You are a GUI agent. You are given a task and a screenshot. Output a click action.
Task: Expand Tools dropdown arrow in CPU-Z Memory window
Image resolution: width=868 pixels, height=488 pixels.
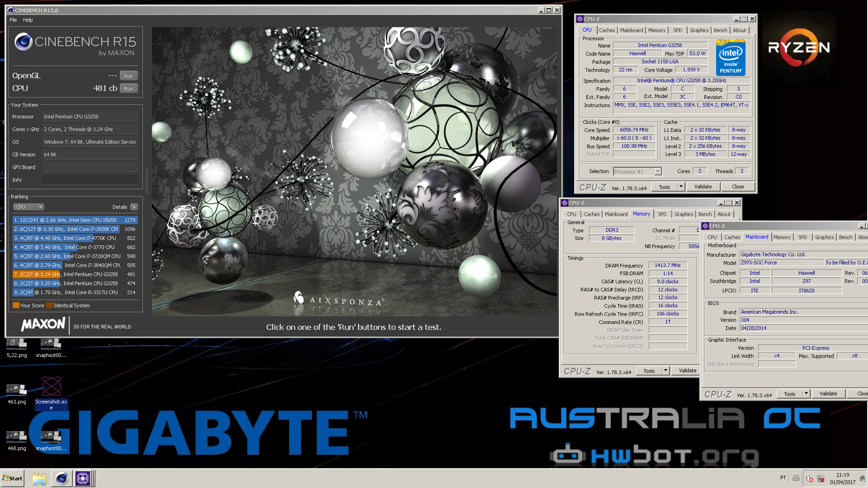pyautogui.click(x=665, y=371)
